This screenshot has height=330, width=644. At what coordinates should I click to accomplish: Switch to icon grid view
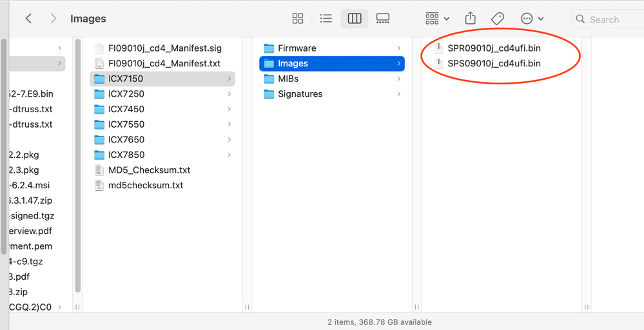tap(298, 19)
